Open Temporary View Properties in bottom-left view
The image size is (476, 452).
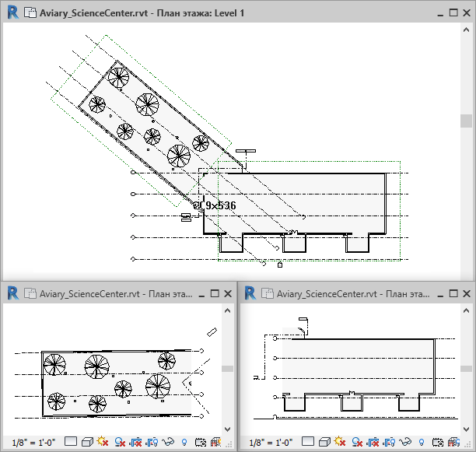click(201, 443)
